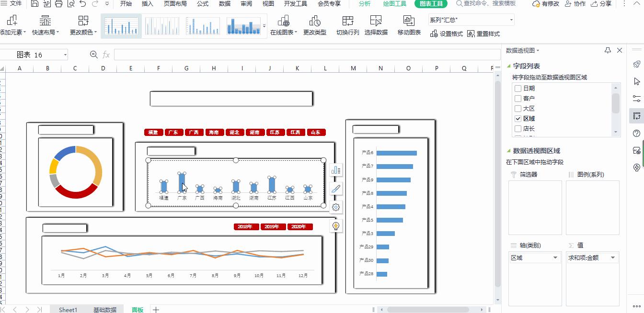The width and height of the screenshot is (644, 313).
Task: Click the 有修改 cloud status button
Action: click(x=546, y=3)
